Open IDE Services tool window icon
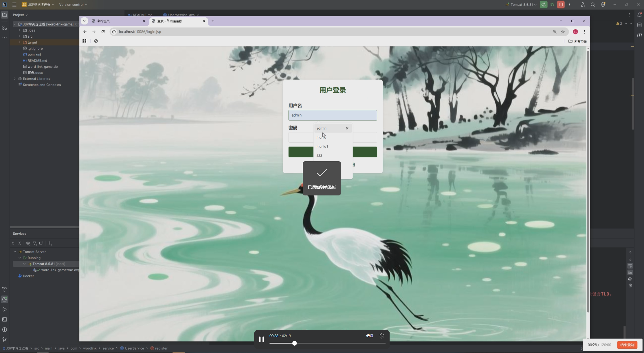This screenshot has height=353, width=644. coord(5,299)
